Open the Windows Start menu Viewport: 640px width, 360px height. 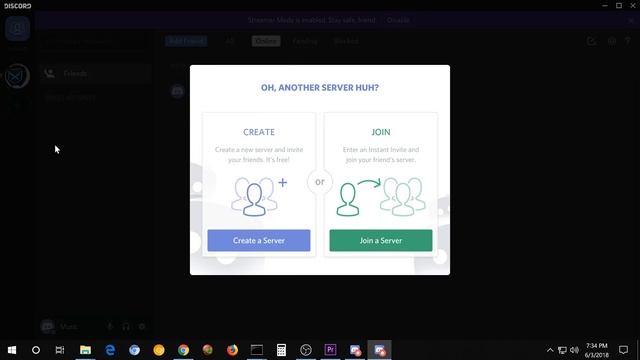(12, 350)
